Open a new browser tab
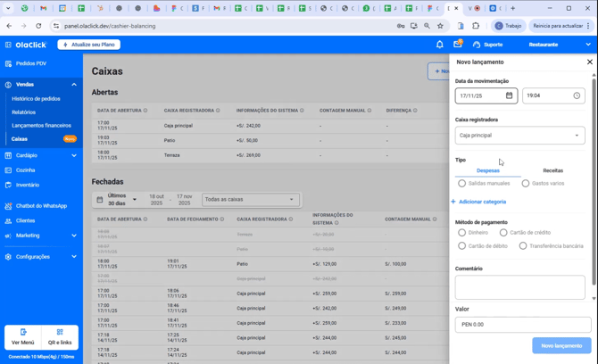This screenshot has height=364, width=598. pos(512,8)
